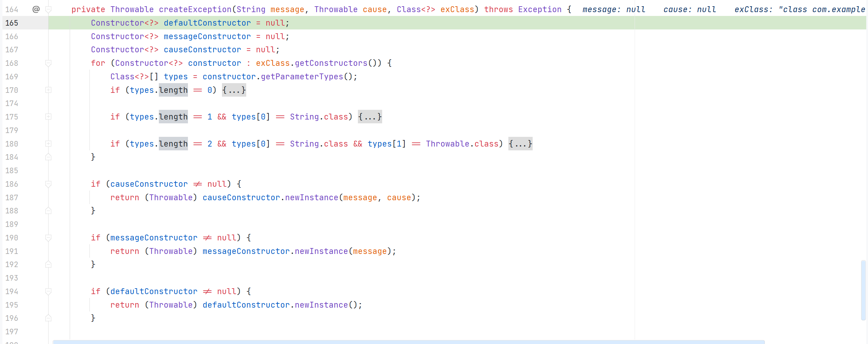The height and width of the screenshot is (344, 868).
Task: Click the fold end marker icon at line 196
Action: [48, 318]
